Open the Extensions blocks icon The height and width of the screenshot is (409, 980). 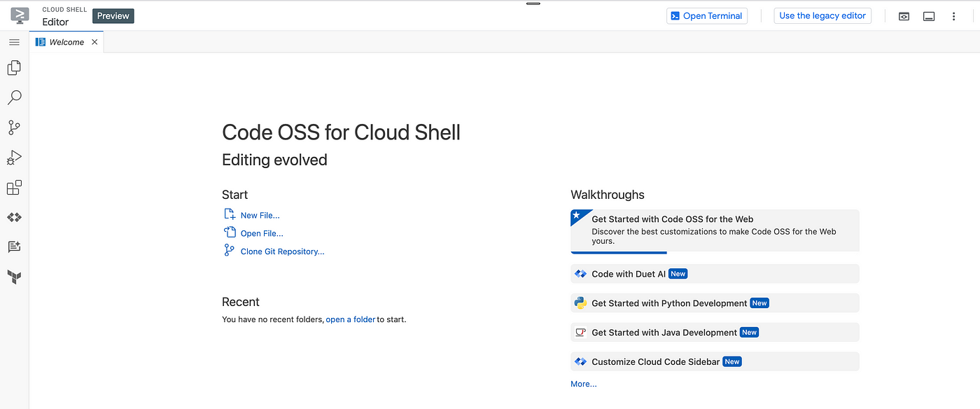[14, 188]
